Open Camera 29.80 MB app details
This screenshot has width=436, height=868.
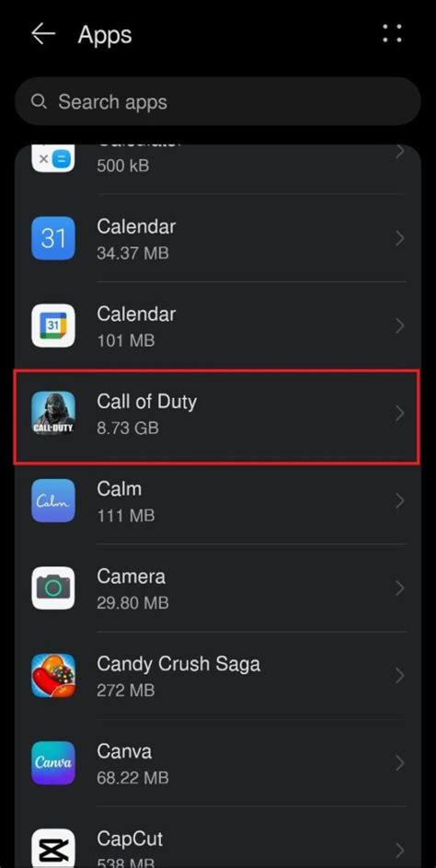point(218,588)
